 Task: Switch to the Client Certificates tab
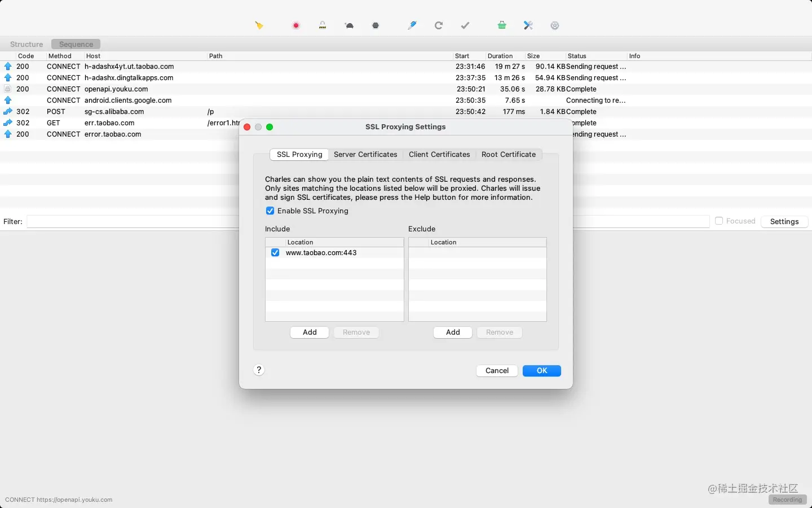[439, 155]
